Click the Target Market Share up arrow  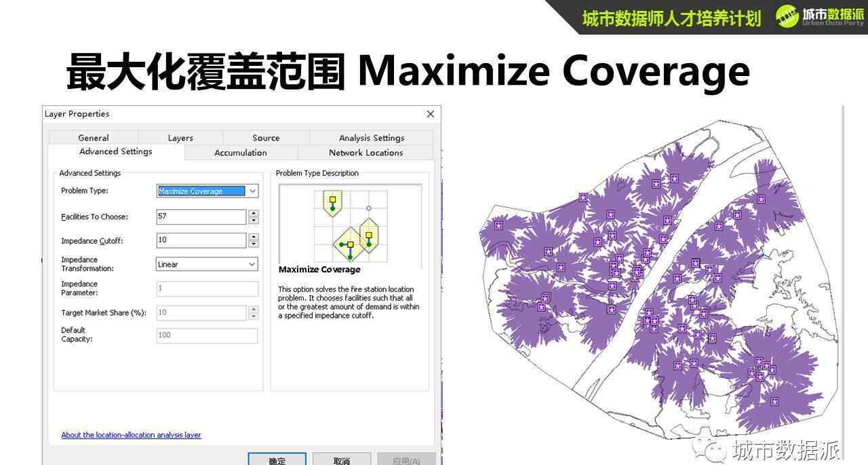[x=254, y=310]
